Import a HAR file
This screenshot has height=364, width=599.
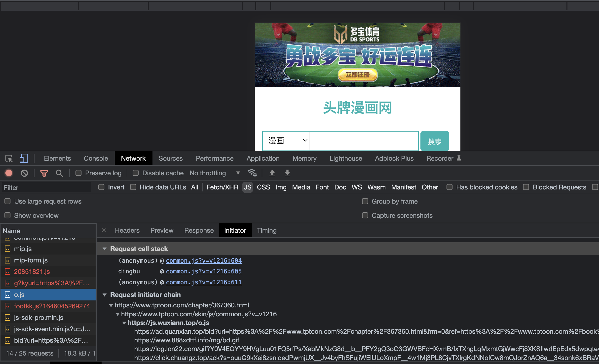272,173
